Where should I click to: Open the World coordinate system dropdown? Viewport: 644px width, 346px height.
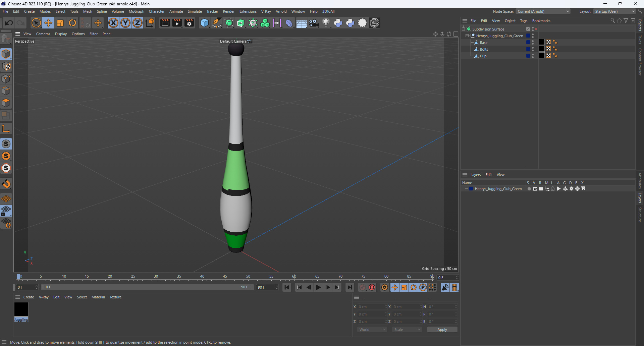[372, 330]
